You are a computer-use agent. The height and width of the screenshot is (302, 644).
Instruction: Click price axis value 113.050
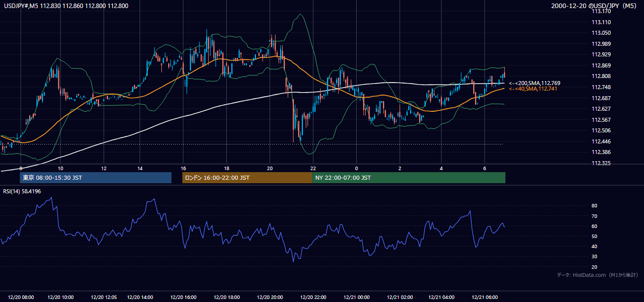(601, 33)
